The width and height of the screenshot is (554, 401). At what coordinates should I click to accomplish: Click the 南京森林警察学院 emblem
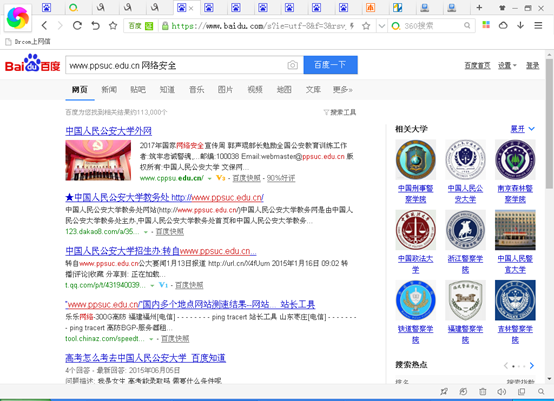tap(515, 159)
